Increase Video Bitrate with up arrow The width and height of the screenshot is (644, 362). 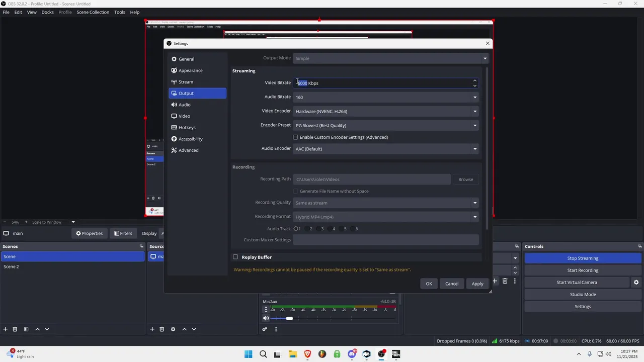pos(474,80)
